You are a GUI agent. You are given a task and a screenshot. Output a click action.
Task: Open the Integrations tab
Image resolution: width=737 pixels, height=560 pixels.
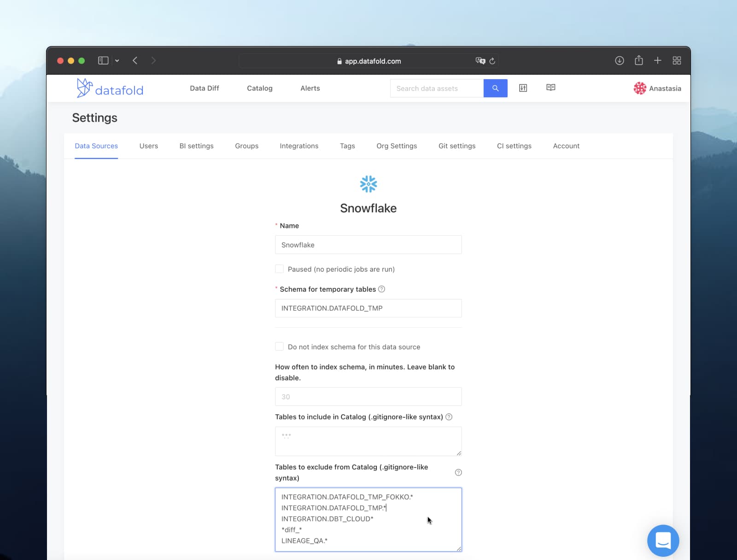click(x=299, y=146)
